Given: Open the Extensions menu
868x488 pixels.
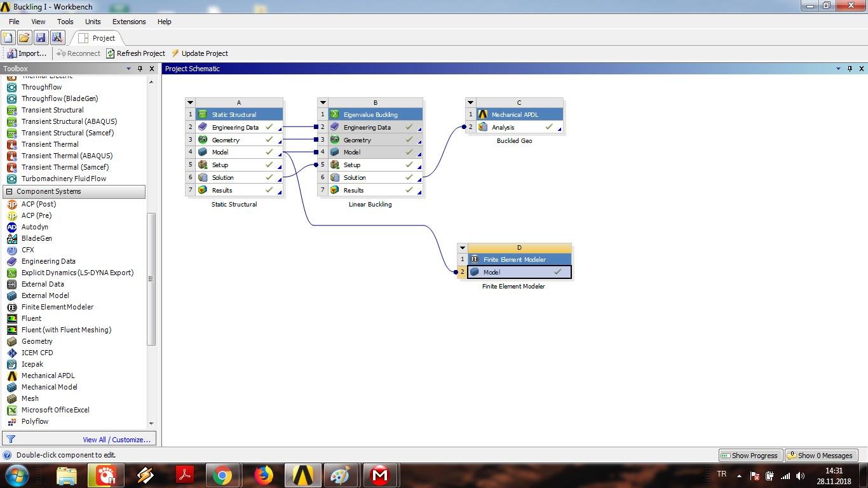Looking at the screenshot, I should tap(129, 22).
